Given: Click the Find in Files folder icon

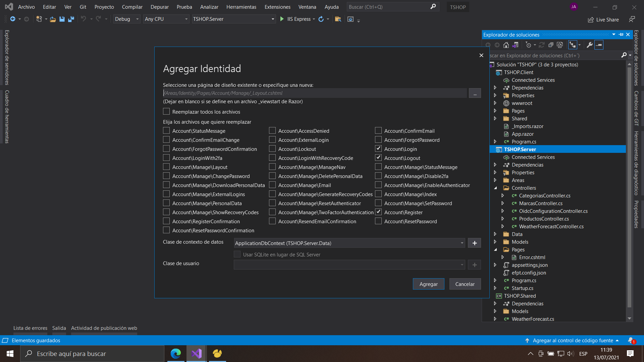Looking at the screenshot, I should (x=338, y=19).
